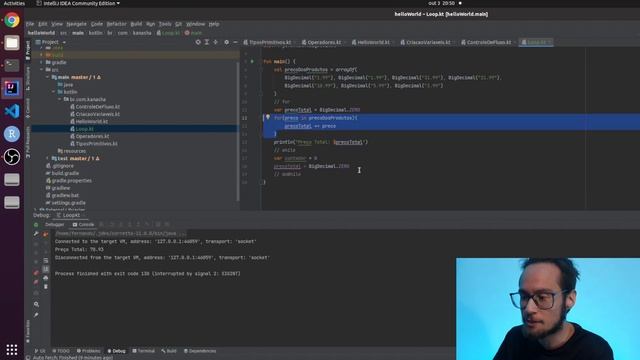Launch the Terminal from the Ubuntu dock
640x360 pixels.
12,65
